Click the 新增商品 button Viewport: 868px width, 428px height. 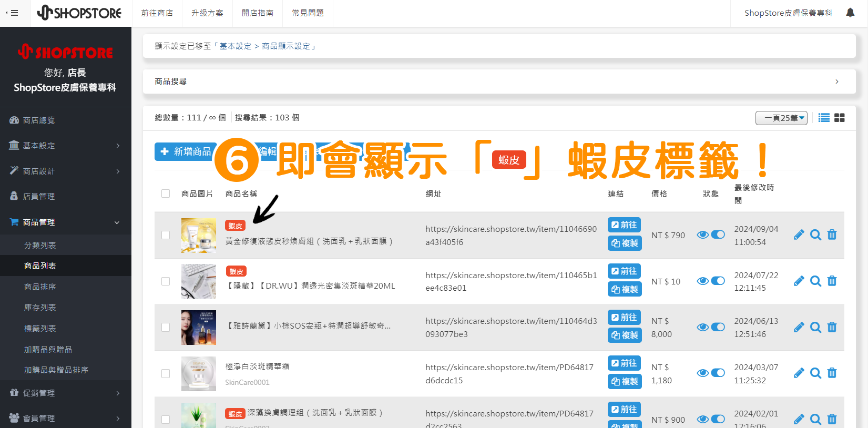point(186,151)
